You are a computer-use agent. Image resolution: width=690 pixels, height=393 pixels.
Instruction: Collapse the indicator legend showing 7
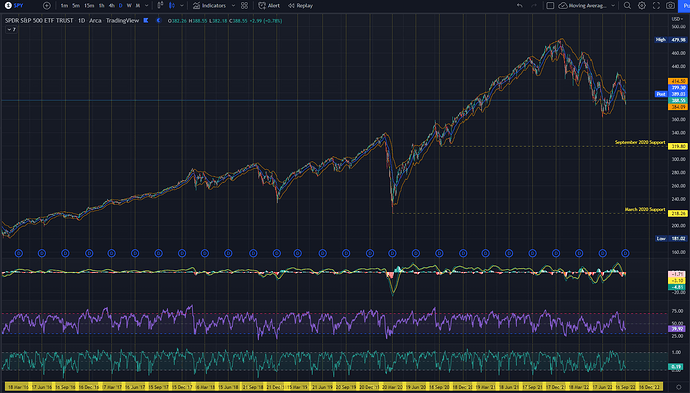click(11, 29)
